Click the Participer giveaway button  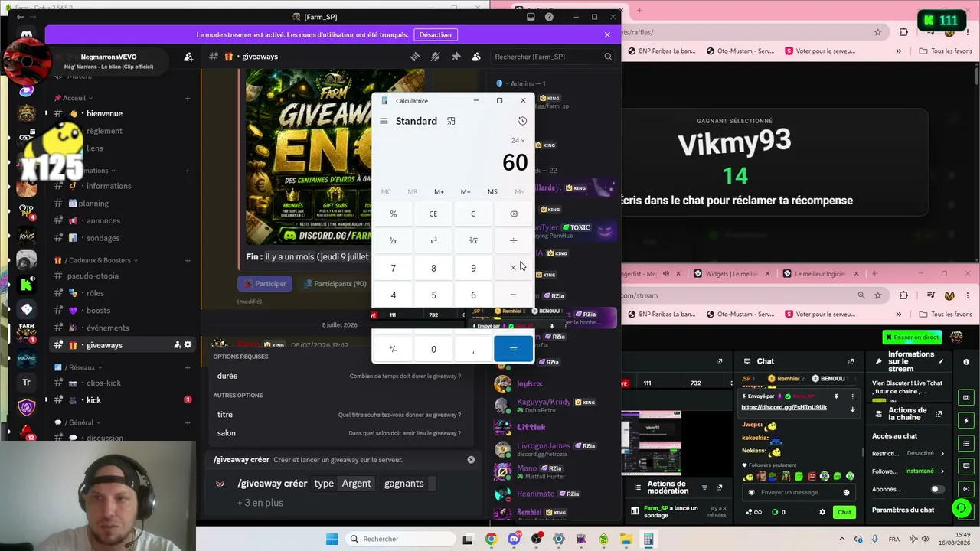(x=265, y=284)
